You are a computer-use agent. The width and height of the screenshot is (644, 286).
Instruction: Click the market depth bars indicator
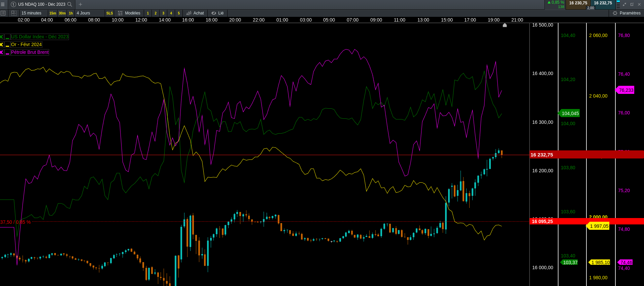tap(618, 4)
